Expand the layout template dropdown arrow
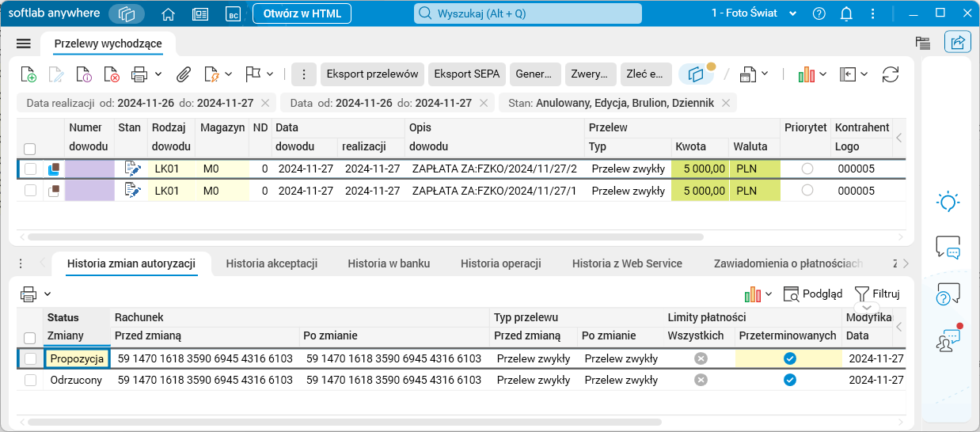 click(765, 74)
